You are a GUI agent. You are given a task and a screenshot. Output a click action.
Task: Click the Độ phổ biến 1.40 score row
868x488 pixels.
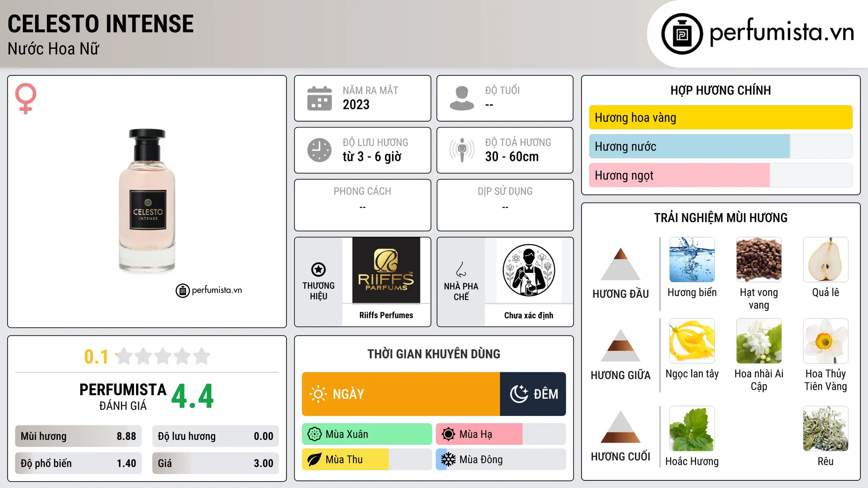click(x=78, y=463)
